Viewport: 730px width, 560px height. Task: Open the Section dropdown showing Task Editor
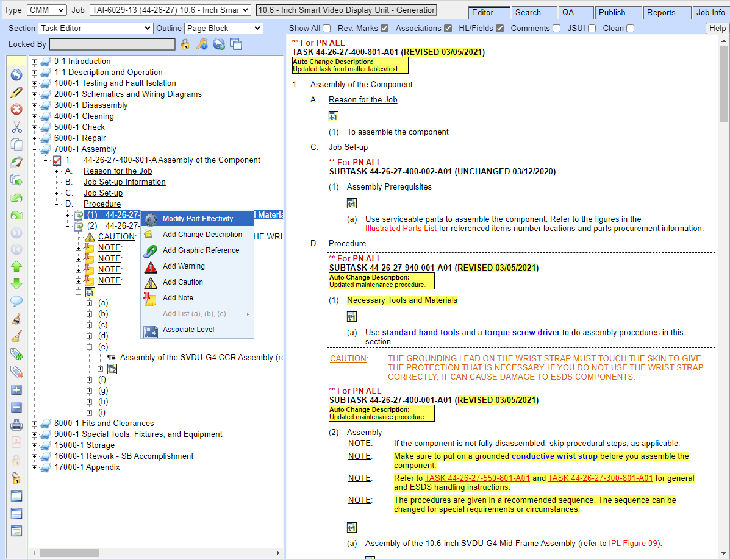[x=95, y=29]
